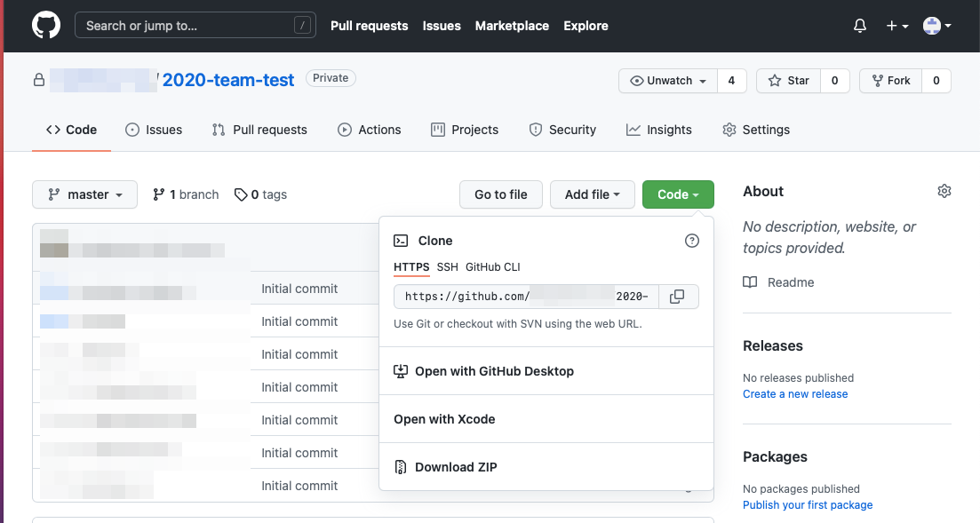Click the Unwatch button
The width and height of the screenshot is (980, 523).
(668, 81)
